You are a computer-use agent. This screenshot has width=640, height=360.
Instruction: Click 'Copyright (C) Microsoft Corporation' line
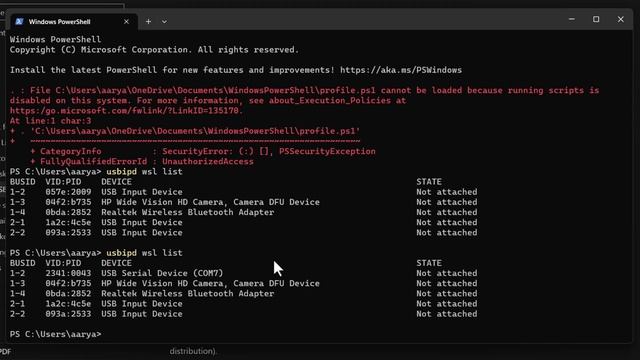tap(154, 50)
